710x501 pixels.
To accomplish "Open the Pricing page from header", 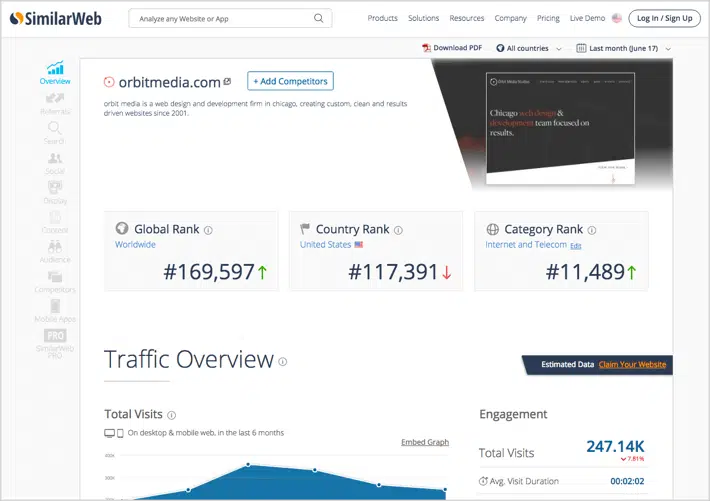I will (x=548, y=18).
